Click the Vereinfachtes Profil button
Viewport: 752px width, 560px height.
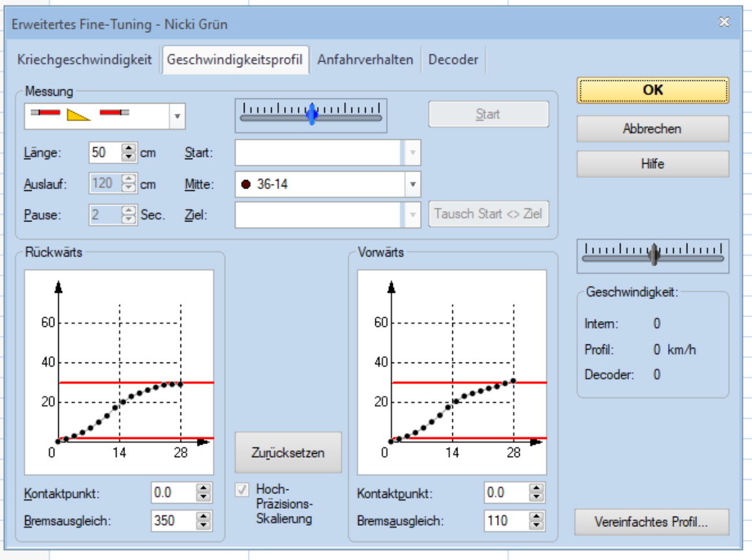(651, 522)
